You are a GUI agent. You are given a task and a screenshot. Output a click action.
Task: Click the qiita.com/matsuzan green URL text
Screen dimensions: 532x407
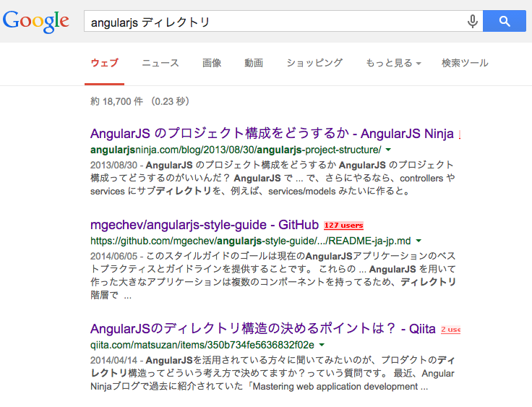tap(202, 345)
